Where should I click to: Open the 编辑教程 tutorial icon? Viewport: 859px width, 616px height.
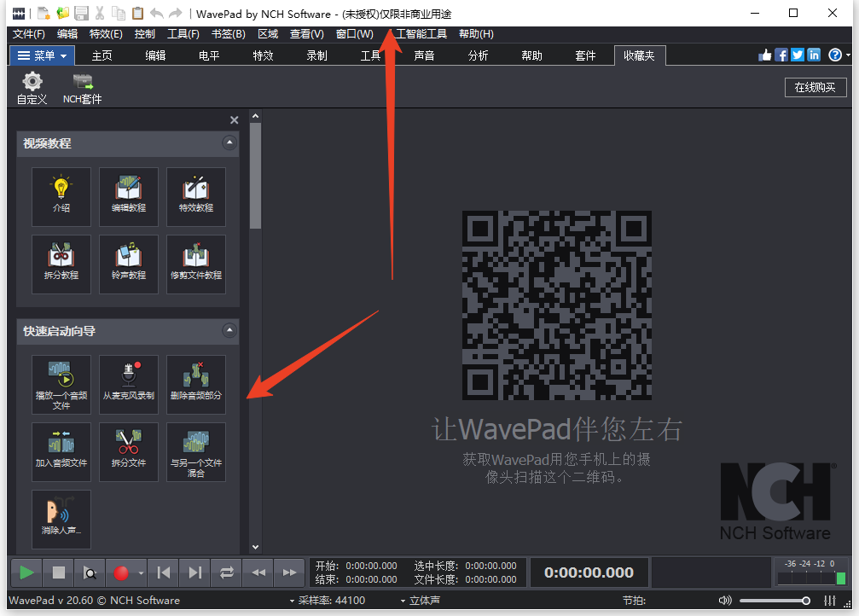pyautogui.click(x=128, y=196)
